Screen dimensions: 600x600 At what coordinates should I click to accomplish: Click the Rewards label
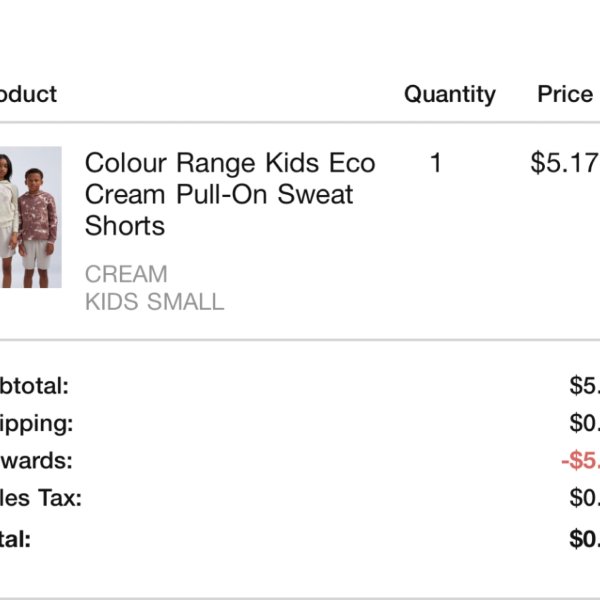pos(36,460)
